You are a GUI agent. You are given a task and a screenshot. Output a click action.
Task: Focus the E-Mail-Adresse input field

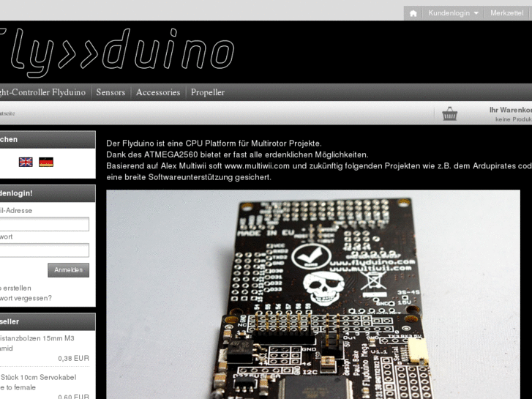pyautogui.click(x=45, y=224)
